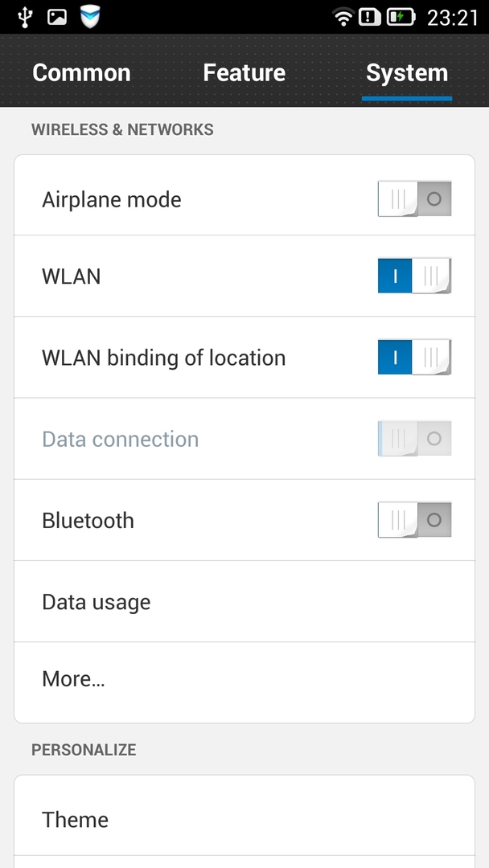This screenshot has width=489, height=868.
Task: Tap the Wi-Fi signal status icon
Action: tap(344, 17)
